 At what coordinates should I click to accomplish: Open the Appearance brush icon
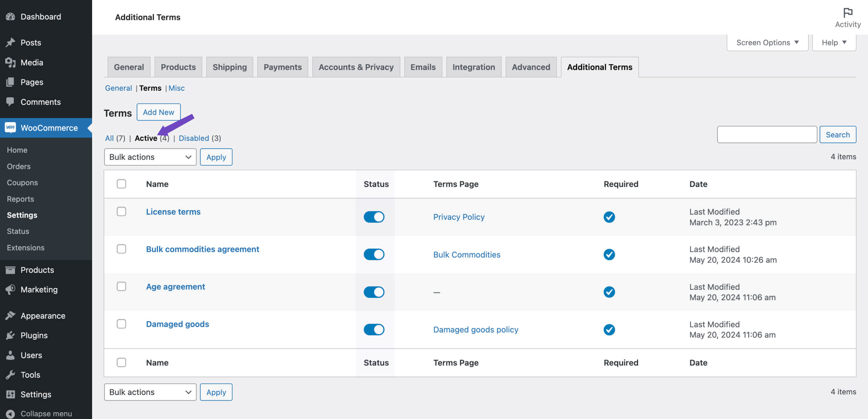click(10, 315)
